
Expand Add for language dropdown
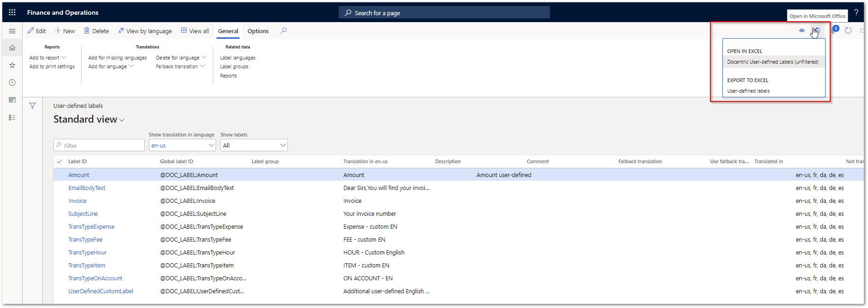coord(111,66)
